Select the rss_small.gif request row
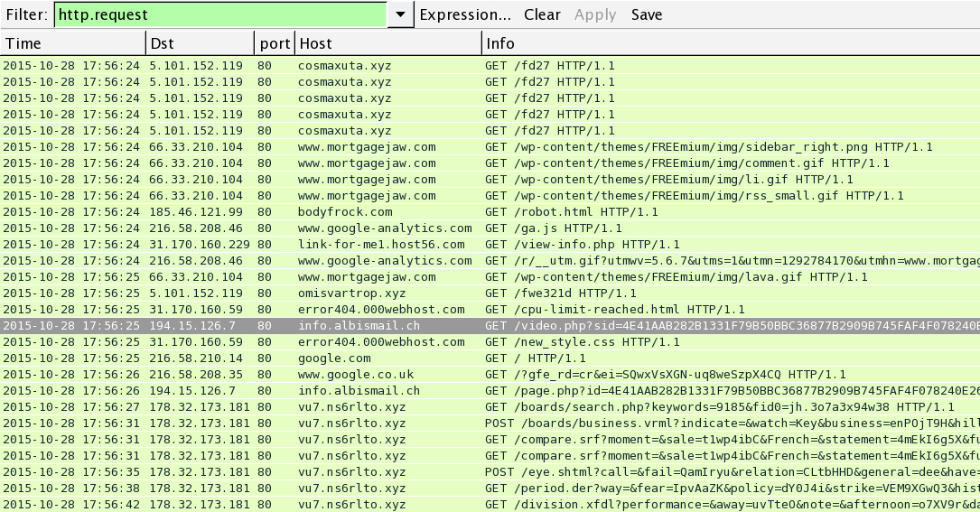Viewport: 980px width, 512px height. click(490, 196)
